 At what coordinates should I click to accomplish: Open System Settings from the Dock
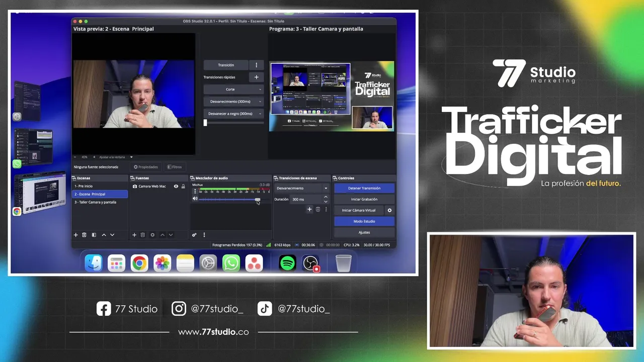coord(208,263)
